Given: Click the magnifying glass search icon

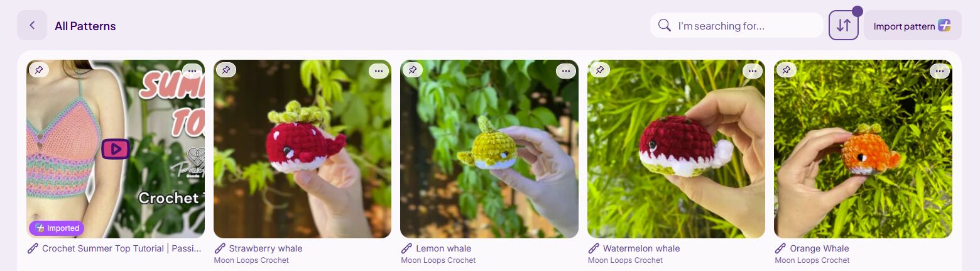Looking at the screenshot, I should (665, 26).
